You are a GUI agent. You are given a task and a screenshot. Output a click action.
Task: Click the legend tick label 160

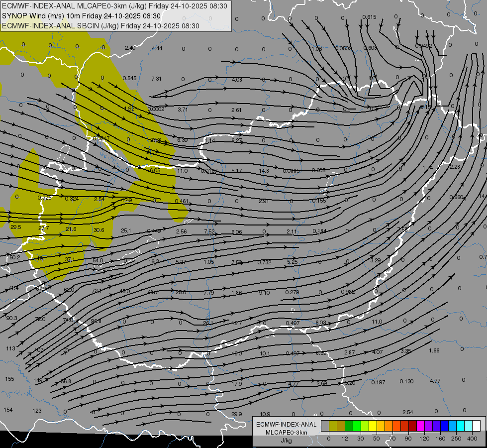point(440,439)
